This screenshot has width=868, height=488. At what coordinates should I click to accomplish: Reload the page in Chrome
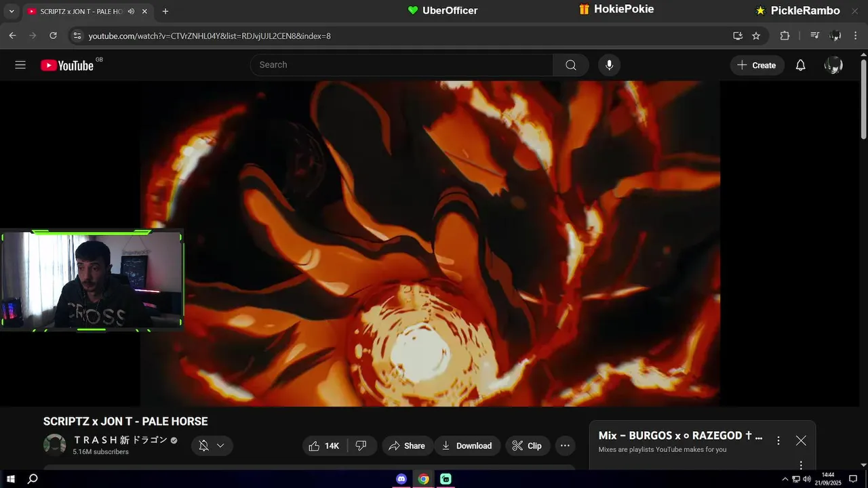53,36
